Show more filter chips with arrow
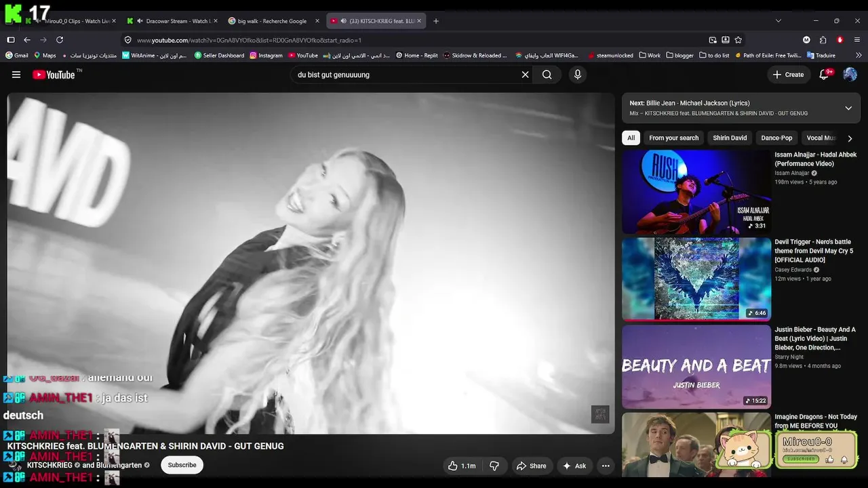This screenshot has width=868, height=488. pos(850,138)
